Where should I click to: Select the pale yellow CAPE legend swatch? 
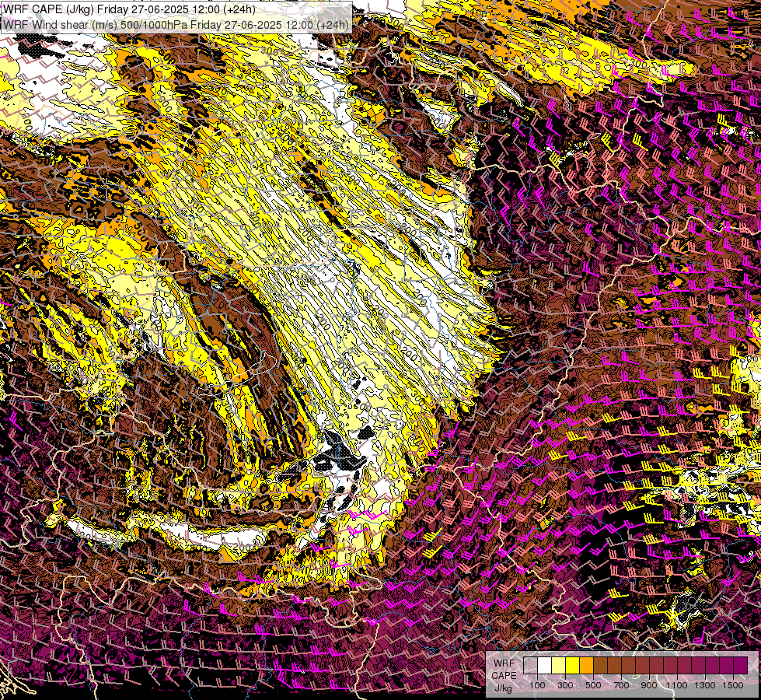coord(559,665)
